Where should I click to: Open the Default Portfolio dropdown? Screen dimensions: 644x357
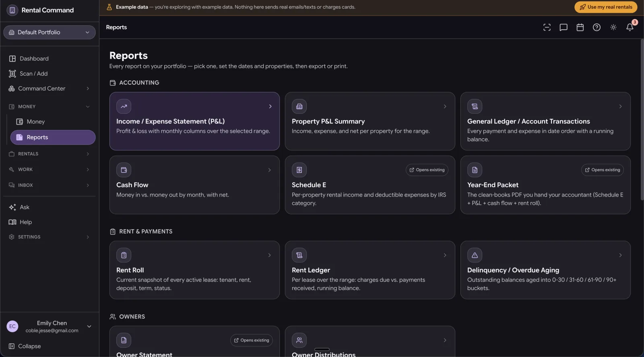[x=50, y=32]
